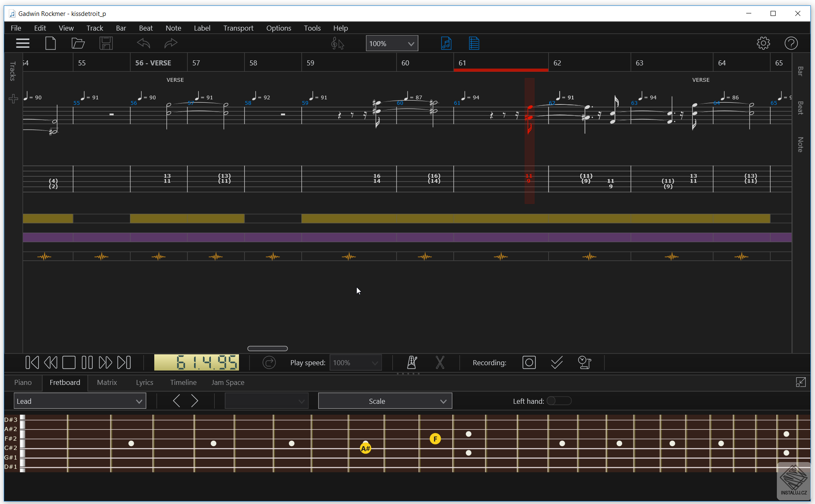Image resolution: width=815 pixels, height=504 pixels.
Task: Open the 100% zoom dropdown
Action: coord(392,44)
